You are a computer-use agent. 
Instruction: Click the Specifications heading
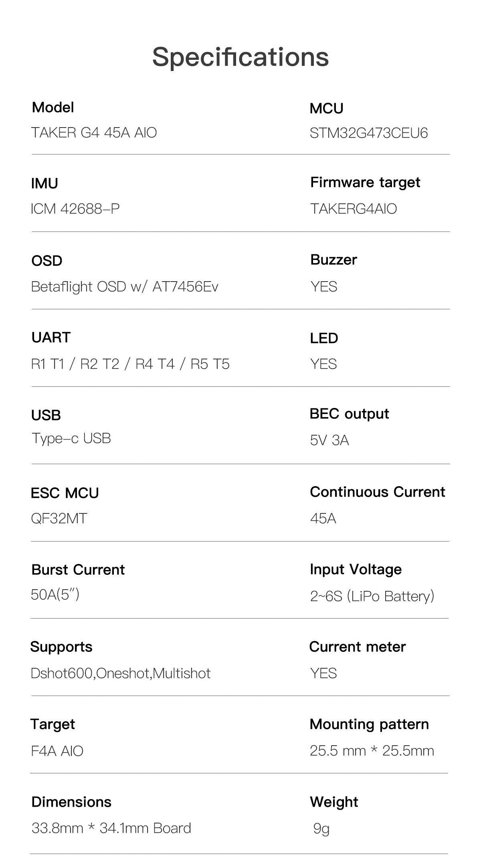pos(240,57)
